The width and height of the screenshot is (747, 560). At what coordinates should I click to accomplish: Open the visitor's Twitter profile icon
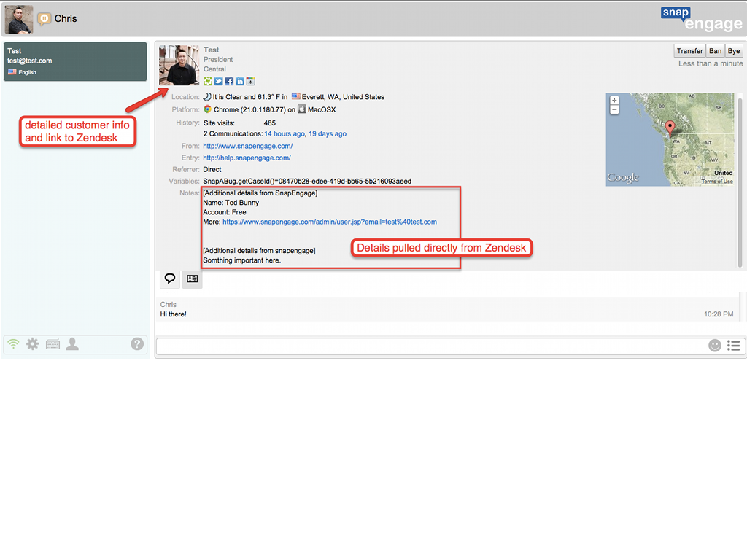[x=218, y=81]
